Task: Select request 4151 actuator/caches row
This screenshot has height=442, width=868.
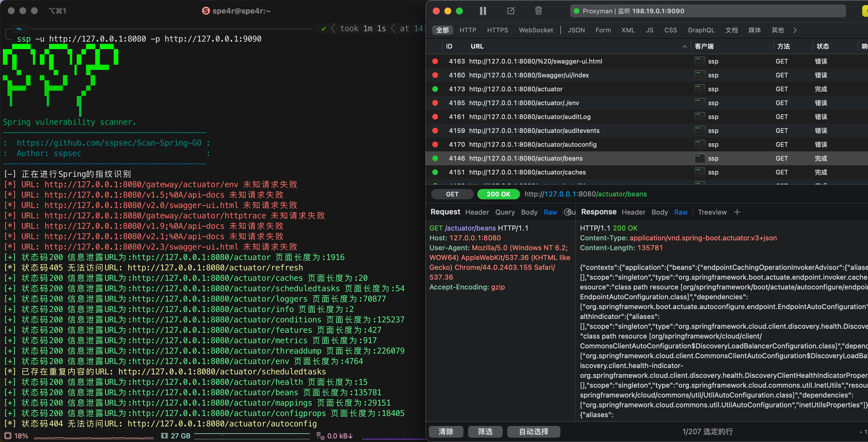Action: [647, 172]
